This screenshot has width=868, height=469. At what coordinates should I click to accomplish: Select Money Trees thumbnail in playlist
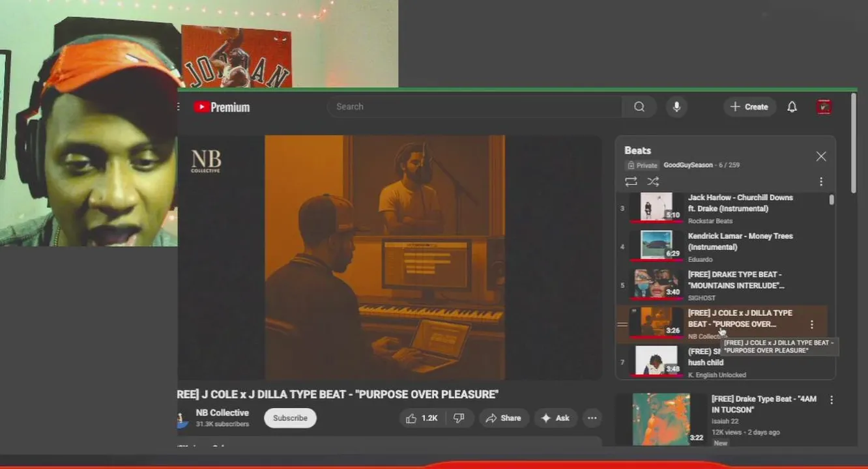pos(656,246)
